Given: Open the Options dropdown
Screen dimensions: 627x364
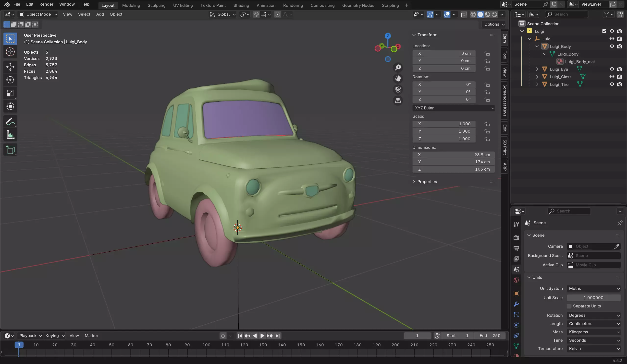Looking at the screenshot, I should coord(494,24).
